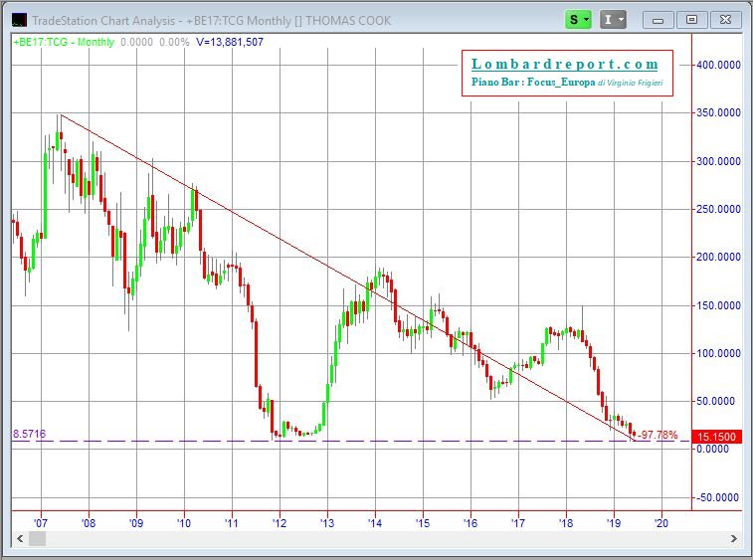The image size is (753, 560).
Task: Click the '12 year label on time axis
Action: point(280,522)
